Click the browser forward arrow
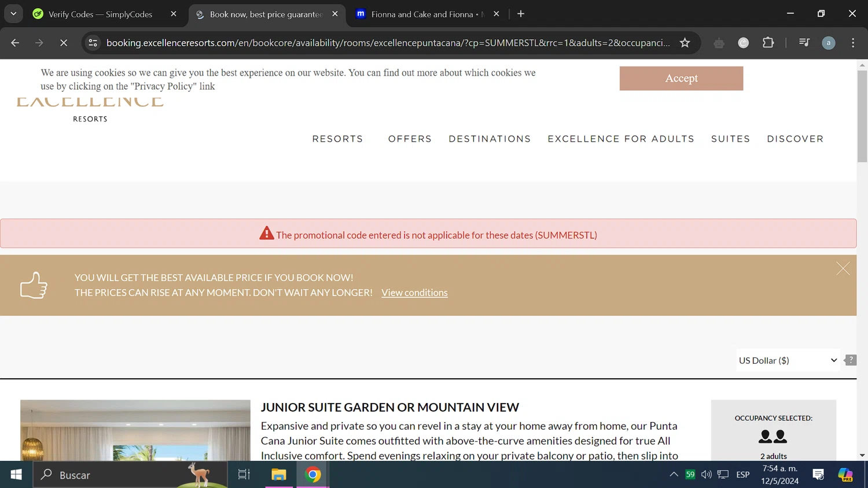The width and height of the screenshot is (868, 488). pyautogui.click(x=39, y=43)
